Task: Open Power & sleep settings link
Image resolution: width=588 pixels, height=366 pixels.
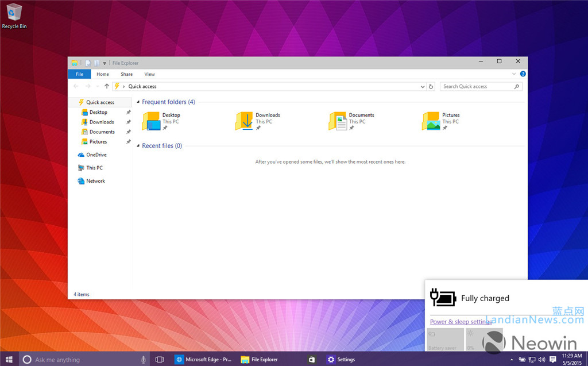Action: coord(462,321)
